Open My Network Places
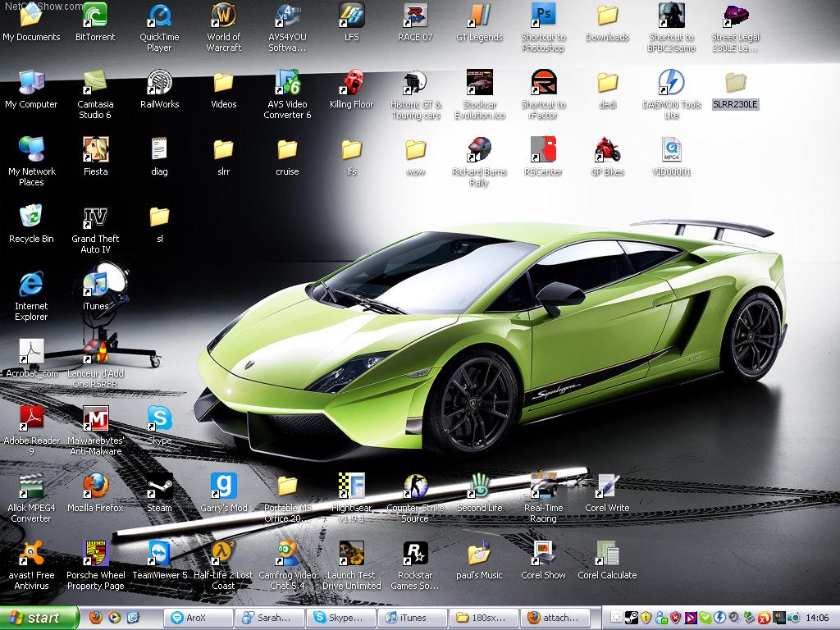Screen dimensions: 840x630 31,149
